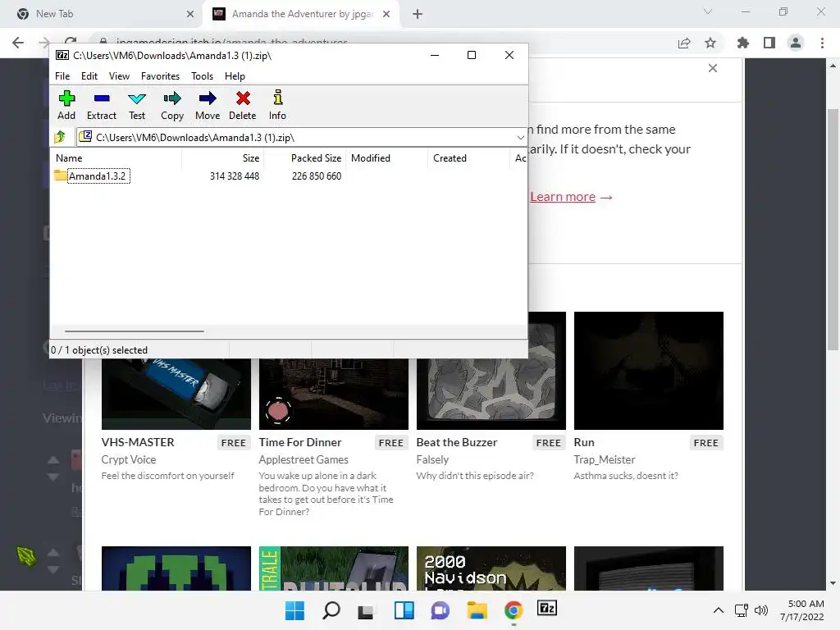Viewport: 840px width, 630px height.
Task: Click the browser page vertical scrollbar
Action: [833, 230]
